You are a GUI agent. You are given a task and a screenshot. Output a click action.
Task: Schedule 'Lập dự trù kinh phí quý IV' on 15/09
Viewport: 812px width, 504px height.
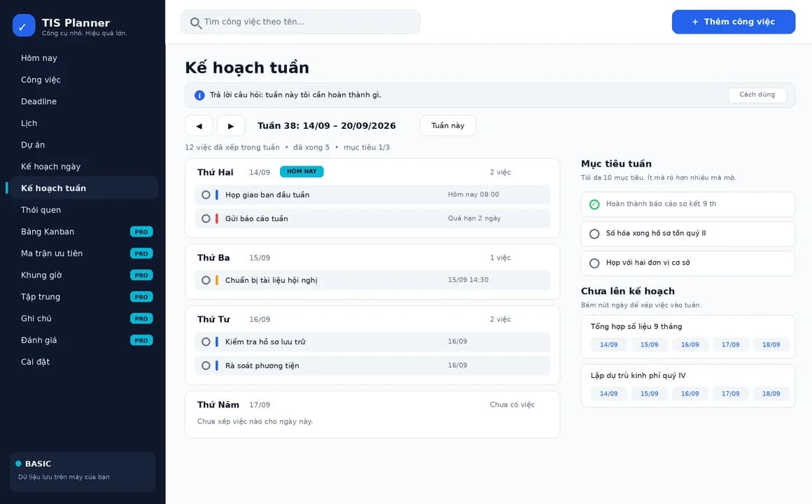coord(650,394)
